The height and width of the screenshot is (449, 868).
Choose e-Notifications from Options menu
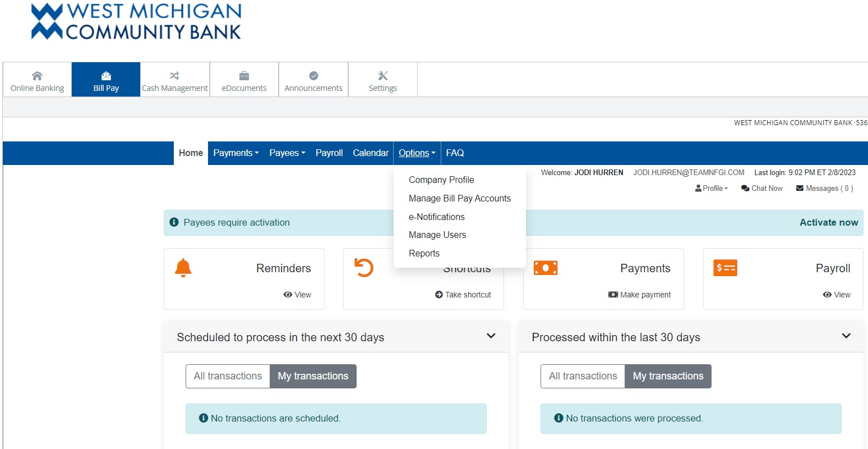tap(437, 217)
